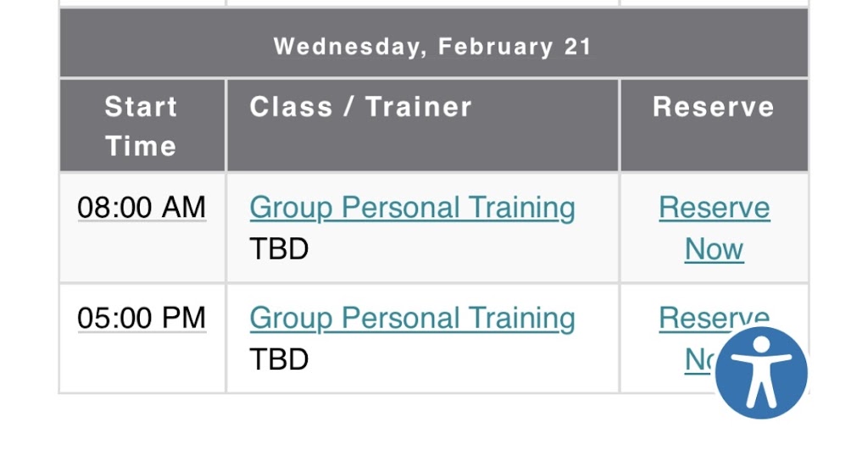Click the Reserve column header

[713, 108]
